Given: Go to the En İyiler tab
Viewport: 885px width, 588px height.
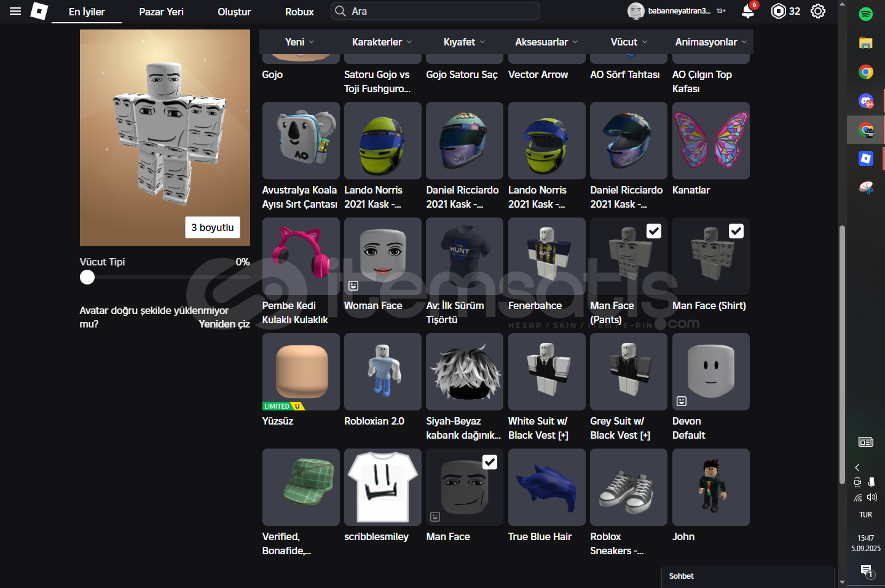Looking at the screenshot, I should point(87,12).
